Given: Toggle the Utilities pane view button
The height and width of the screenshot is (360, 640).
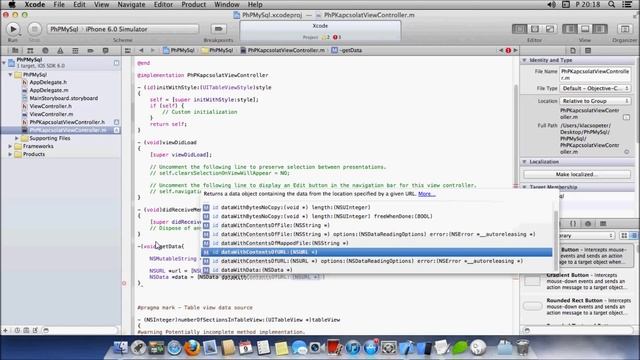Looking at the screenshot, I should (x=600, y=29).
